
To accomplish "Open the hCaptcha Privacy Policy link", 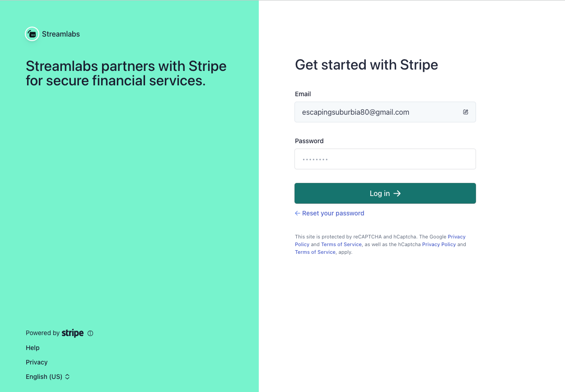I will (x=439, y=244).
